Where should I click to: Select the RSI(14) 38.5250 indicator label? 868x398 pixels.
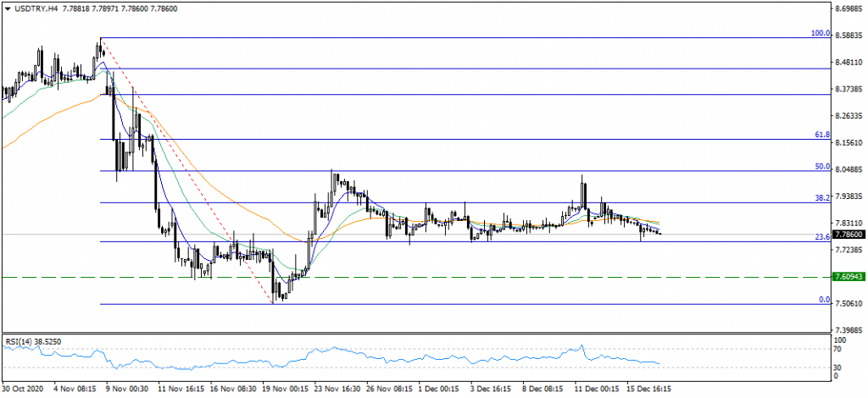(34, 341)
